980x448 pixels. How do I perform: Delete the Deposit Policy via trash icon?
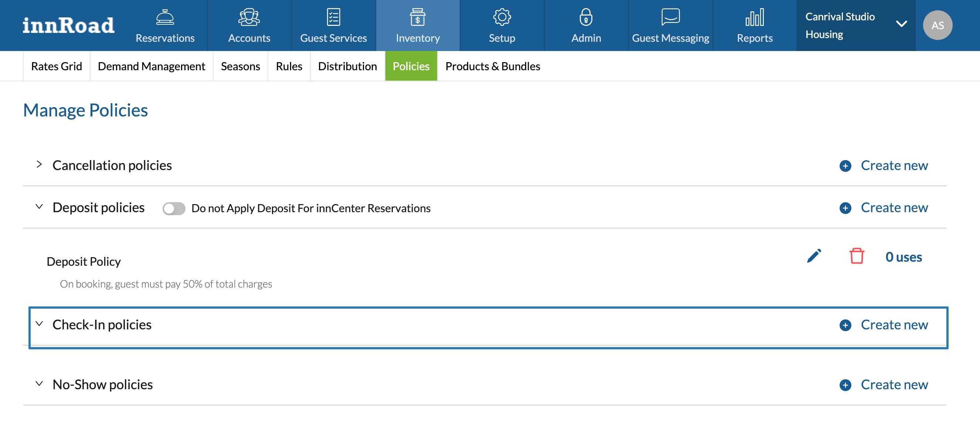[x=856, y=256]
